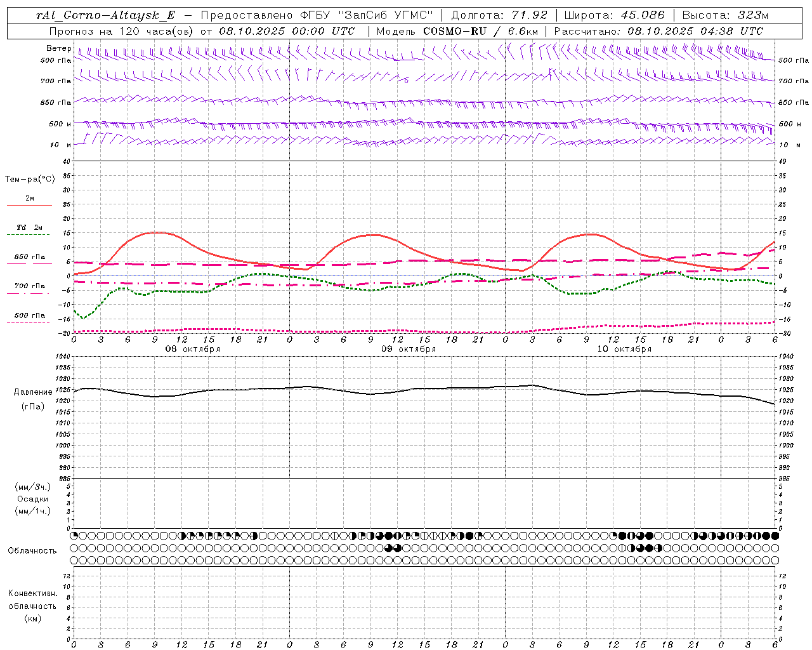The width and height of the screenshot is (812, 650).
Task: Select the Долгота: 71.92 value
Action: pyautogui.click(x=499, y=16)
